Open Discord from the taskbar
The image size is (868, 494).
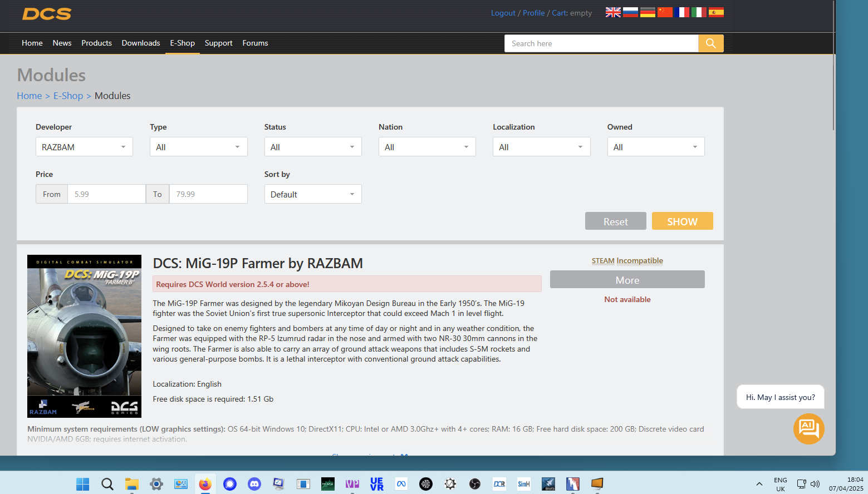click(x=254, y=484)
